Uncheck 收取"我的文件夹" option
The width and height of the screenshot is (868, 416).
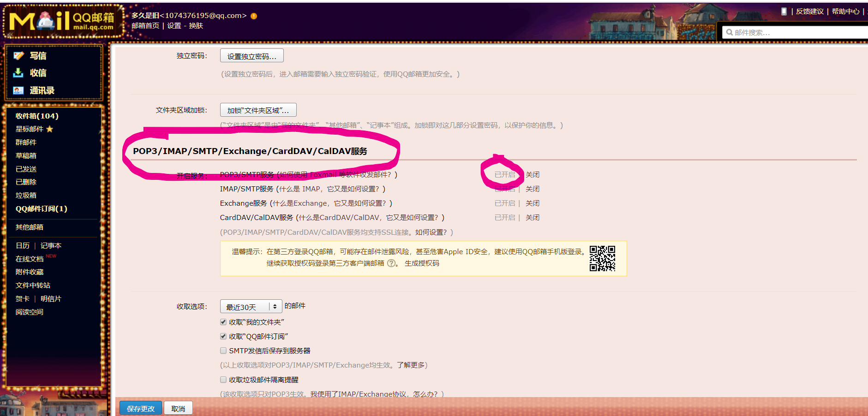[x=223, y=322]
